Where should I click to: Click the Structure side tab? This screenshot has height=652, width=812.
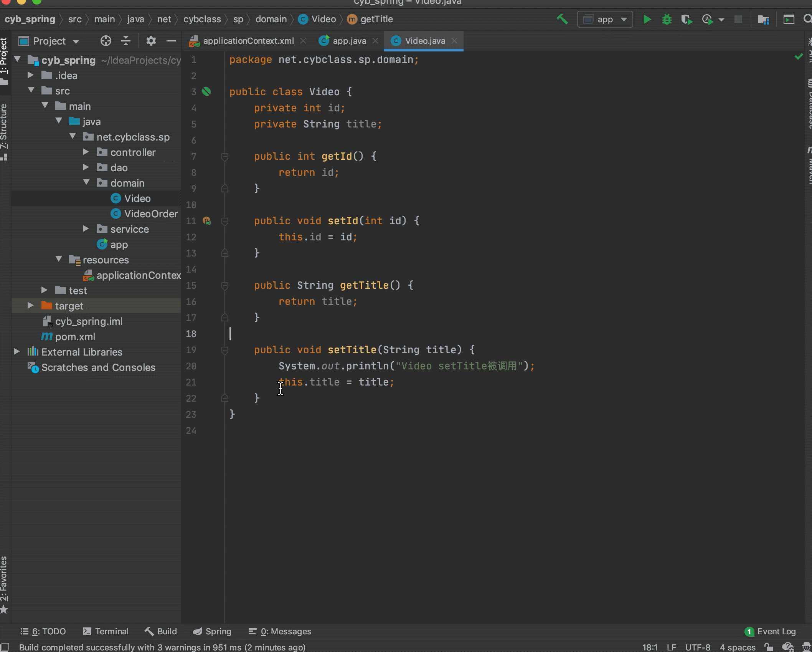4,132
